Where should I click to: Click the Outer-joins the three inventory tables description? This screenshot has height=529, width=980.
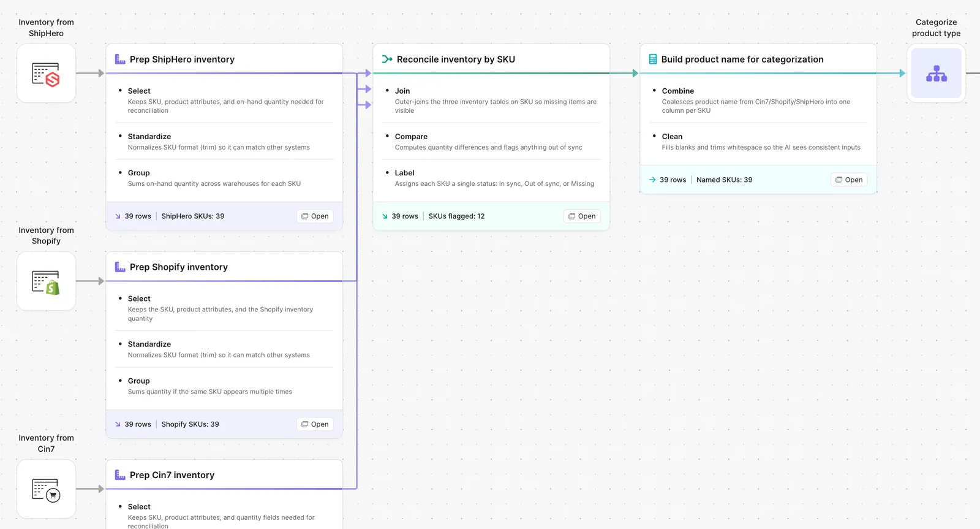[x=496, y=106]
